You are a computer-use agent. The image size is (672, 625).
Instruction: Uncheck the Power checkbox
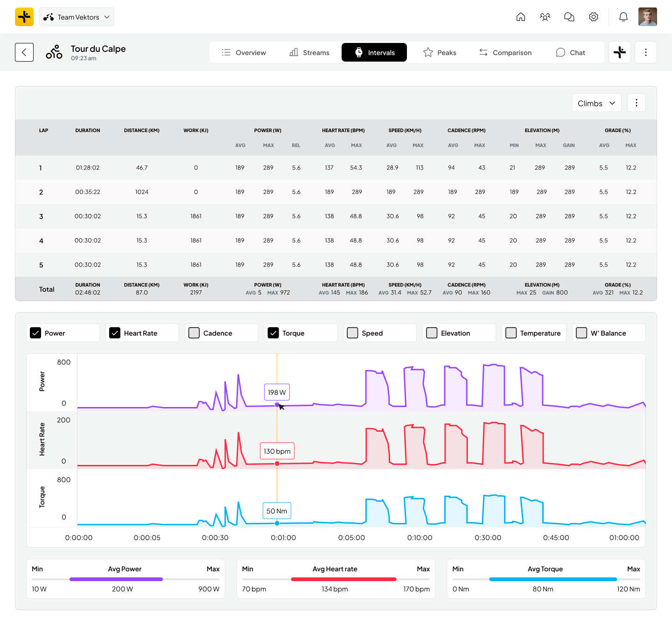click(35, 333)
